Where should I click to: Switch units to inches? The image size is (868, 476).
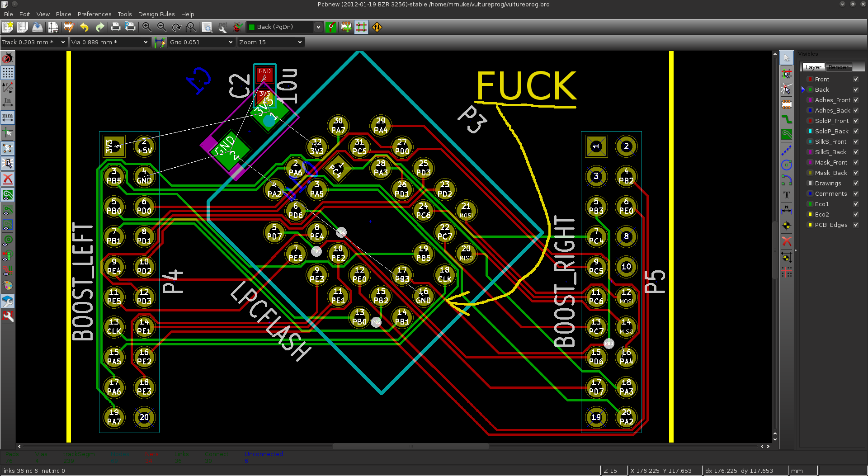(x=8, y=103)
